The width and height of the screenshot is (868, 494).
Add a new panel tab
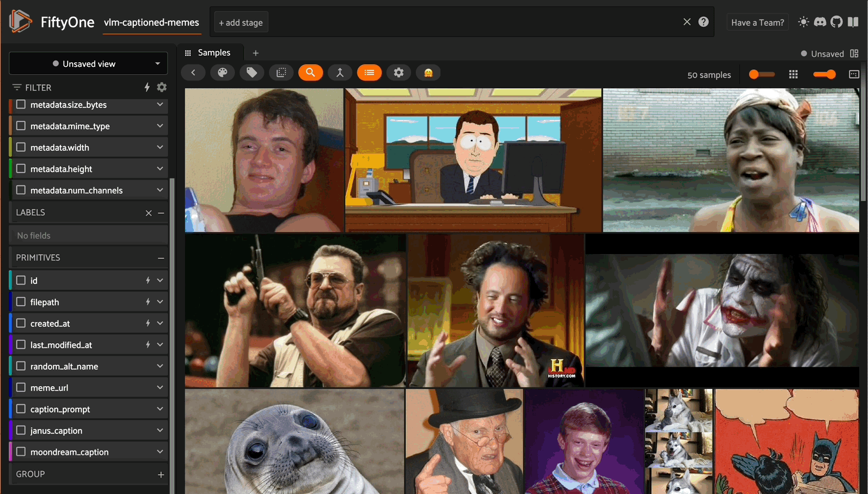click(255, 53)
